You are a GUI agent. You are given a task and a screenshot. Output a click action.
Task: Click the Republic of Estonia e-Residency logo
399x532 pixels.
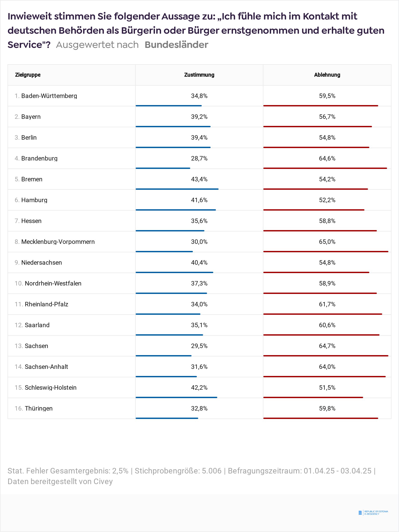tap(373, 512)
